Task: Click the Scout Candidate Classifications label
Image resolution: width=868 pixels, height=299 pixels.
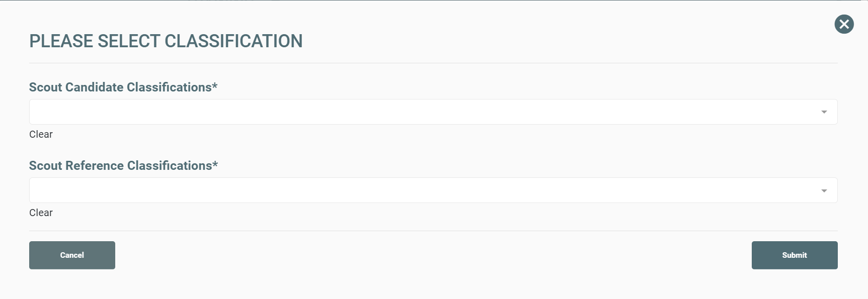Action: 123,87
